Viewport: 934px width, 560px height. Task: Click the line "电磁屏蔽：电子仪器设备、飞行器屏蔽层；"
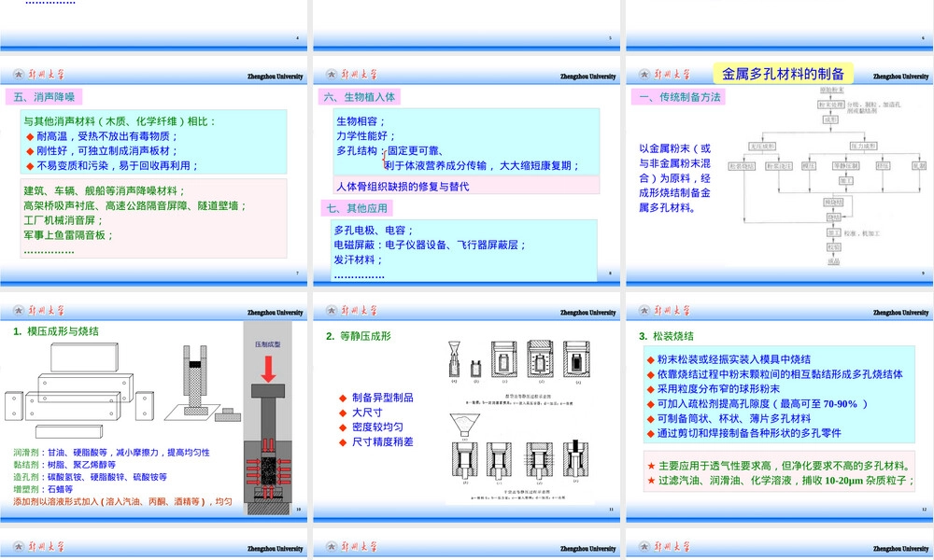pyautogui.click(x=430, y=245)
